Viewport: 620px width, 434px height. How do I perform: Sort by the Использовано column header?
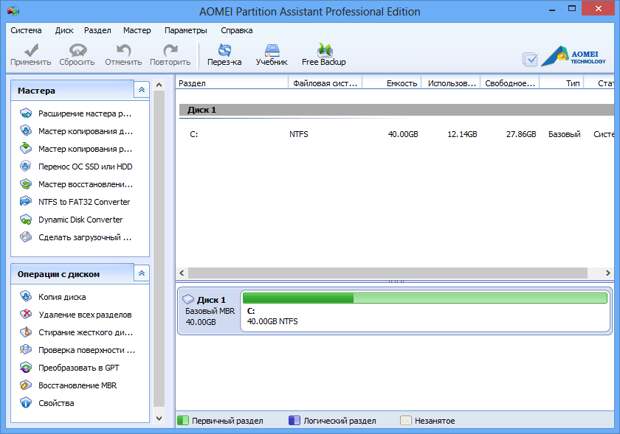tap(451, 83)
